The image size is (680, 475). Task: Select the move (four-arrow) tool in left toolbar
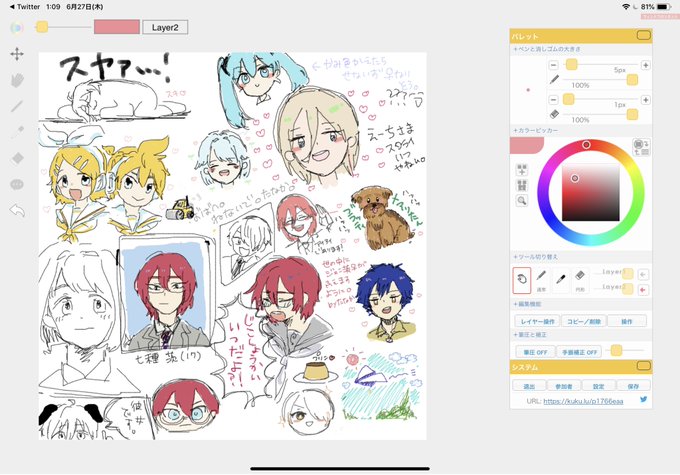point(17,54)
